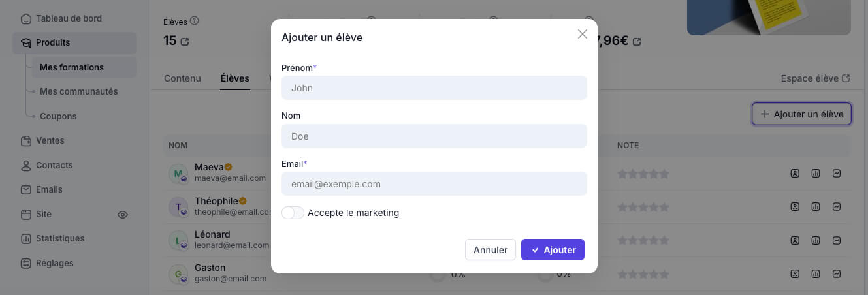Open the trend line icon in Léonard's row
The image size is (868, 295).
[x=837, y=240]
